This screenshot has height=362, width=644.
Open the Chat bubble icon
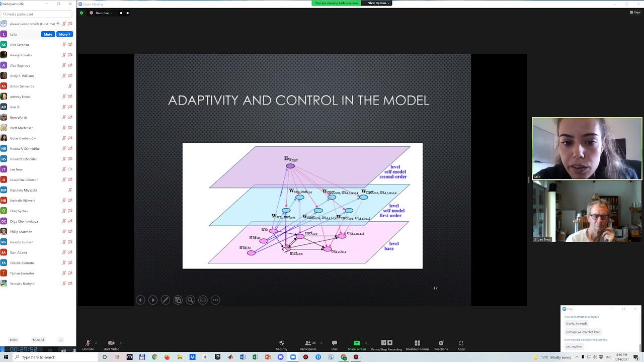point(335,343)
